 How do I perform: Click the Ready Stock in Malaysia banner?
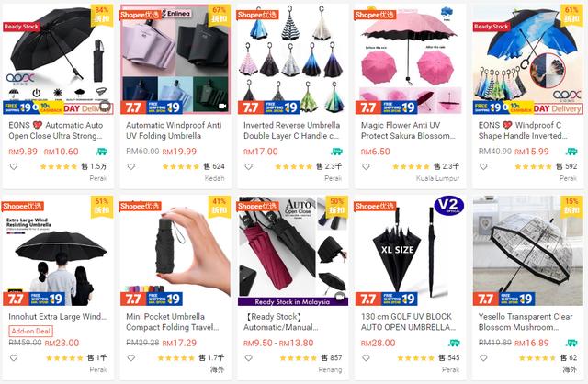pyautogui.click(x=292, y=301)
